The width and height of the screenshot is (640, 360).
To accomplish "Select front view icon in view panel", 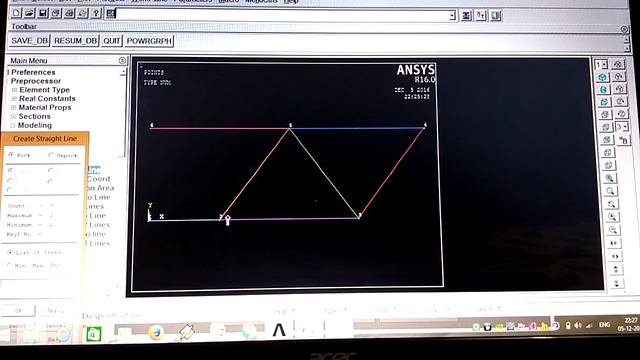I will pyautogui.click(x=604, y=102).
